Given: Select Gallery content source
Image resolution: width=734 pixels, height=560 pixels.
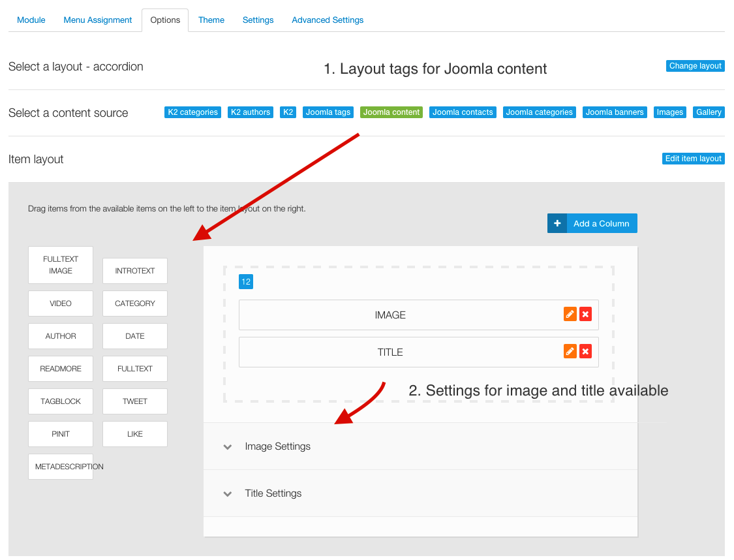Looking at the screenshot, I should [x=709, y=112].
